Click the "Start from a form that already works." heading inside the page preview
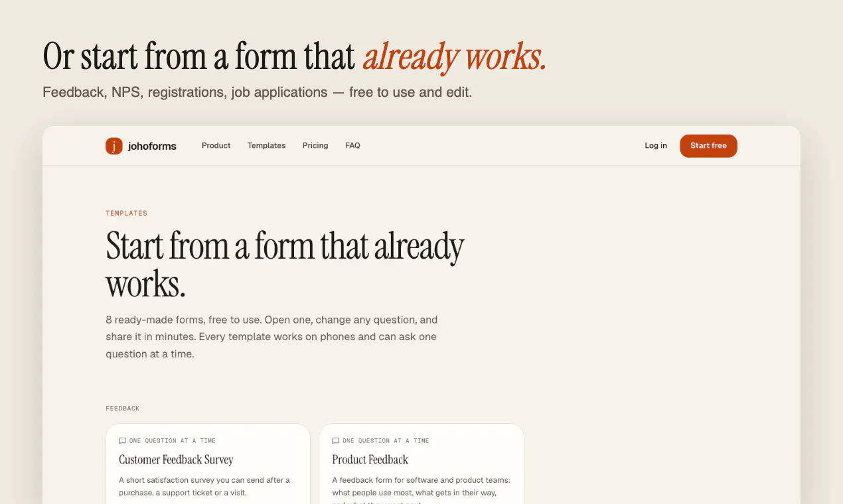 coord(285,265)
